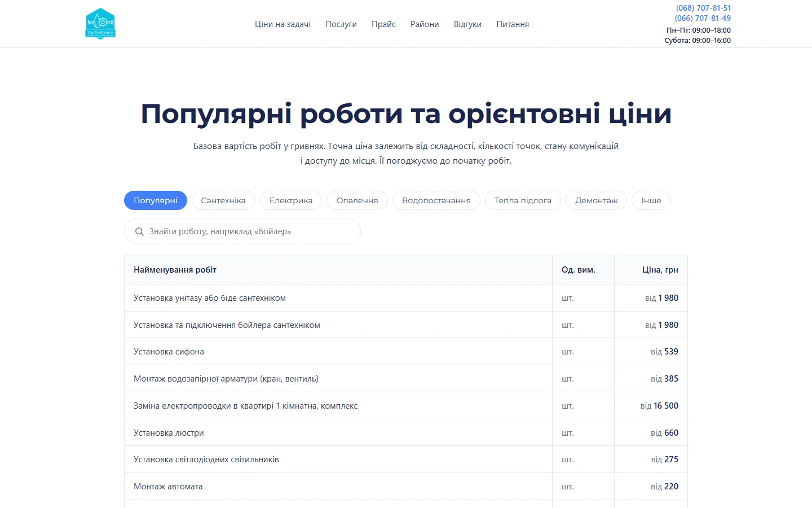Go to the "Послуги" menu item
The width and height of the screenshot is (812, 508).
tap(341, 24)
